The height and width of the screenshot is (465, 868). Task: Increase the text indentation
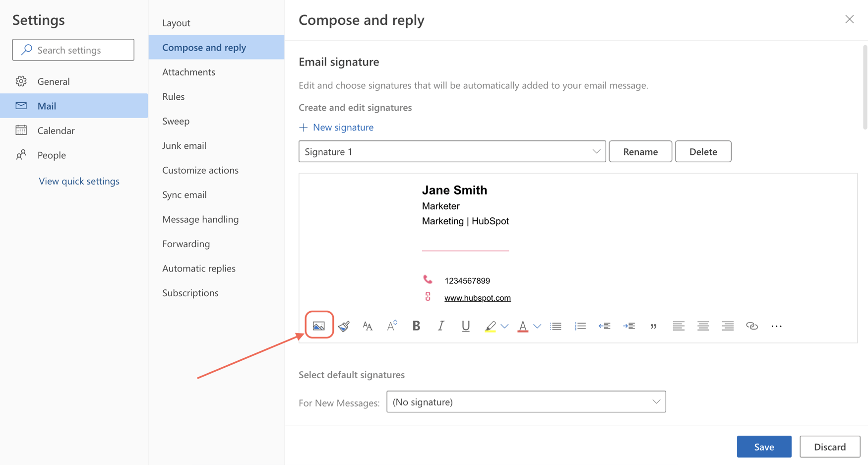[x=629, y=326]
